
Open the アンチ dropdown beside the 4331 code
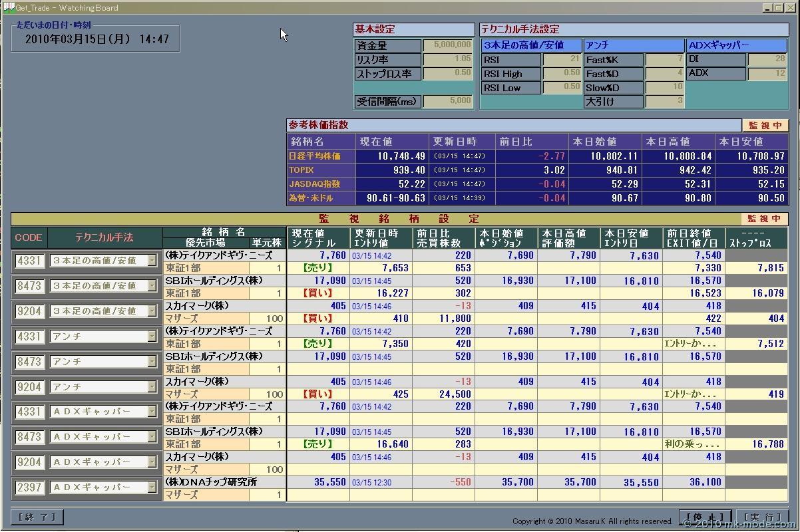click(152, 336)
